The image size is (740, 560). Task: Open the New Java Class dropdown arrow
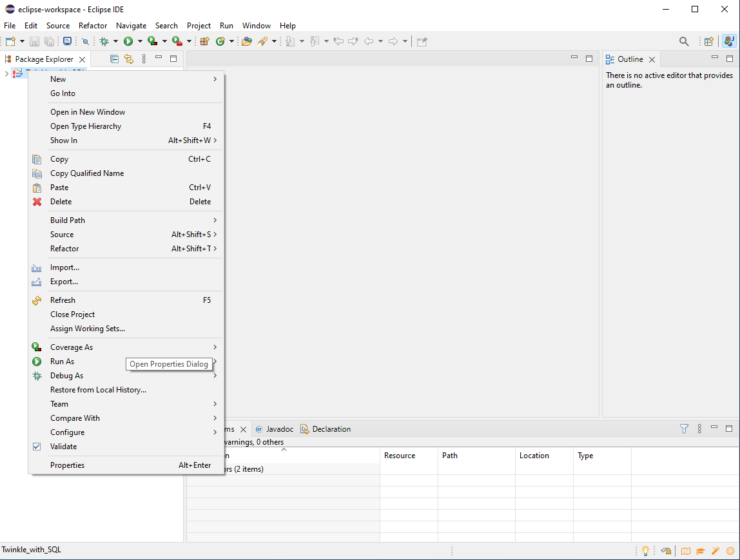(231, 41)
